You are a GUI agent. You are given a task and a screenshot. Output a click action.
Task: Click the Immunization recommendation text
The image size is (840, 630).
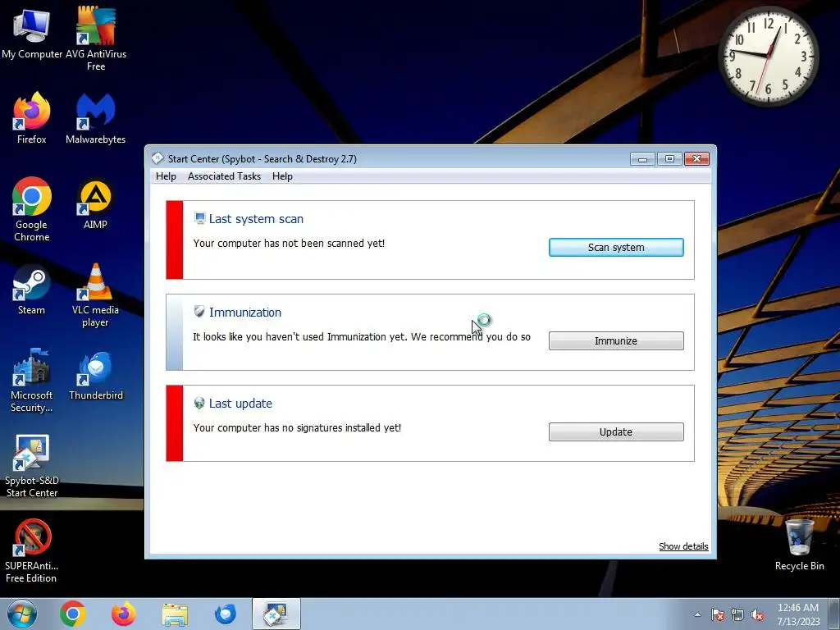click(362, 337)
